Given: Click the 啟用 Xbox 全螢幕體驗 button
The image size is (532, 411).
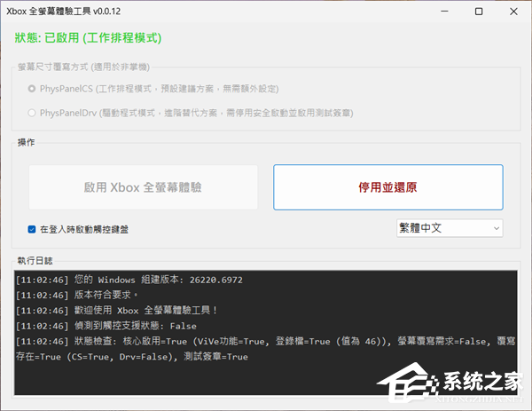Looking at the screenshot, I should coord(143,187).
